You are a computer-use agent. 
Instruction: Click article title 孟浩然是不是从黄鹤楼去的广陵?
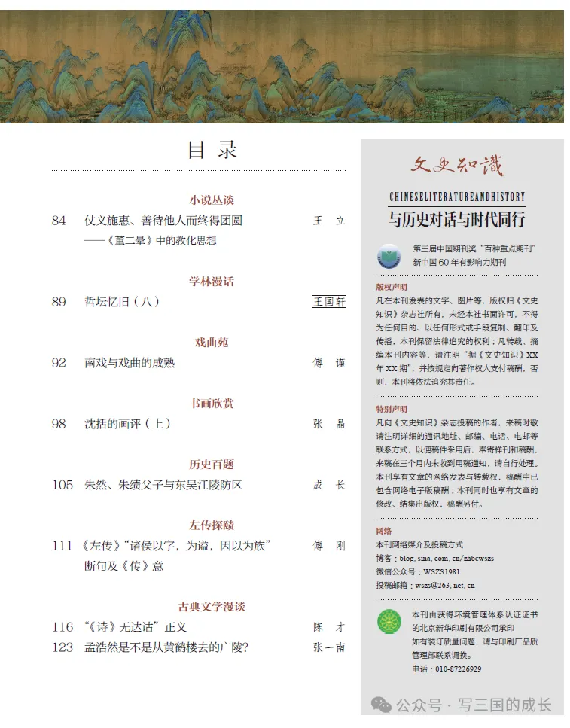tap(166, 647)
